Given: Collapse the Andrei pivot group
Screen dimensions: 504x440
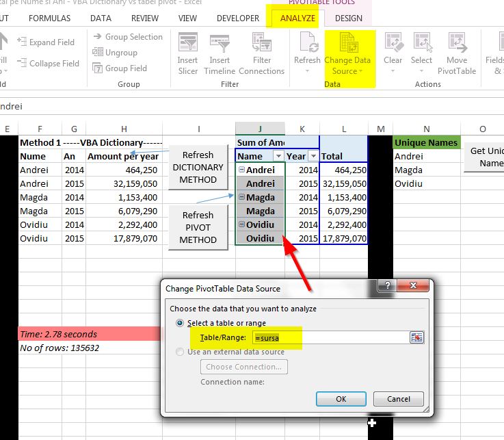Looking at the screenshot, I should 241,170.
